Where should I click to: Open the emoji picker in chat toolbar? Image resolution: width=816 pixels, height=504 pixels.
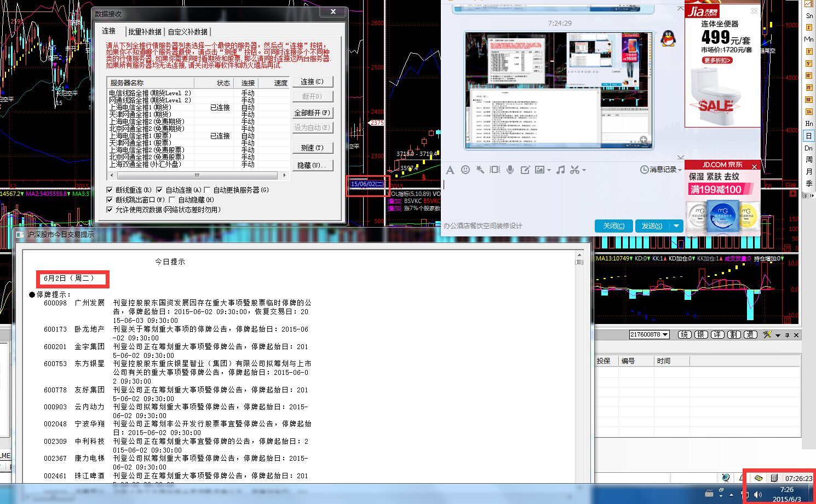[466, 170]
